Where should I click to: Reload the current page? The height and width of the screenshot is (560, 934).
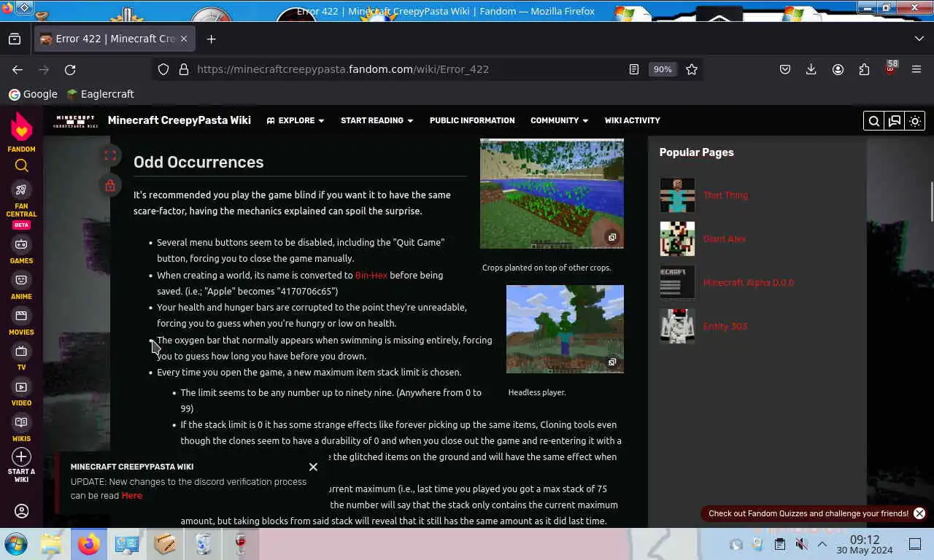point(70,69)
